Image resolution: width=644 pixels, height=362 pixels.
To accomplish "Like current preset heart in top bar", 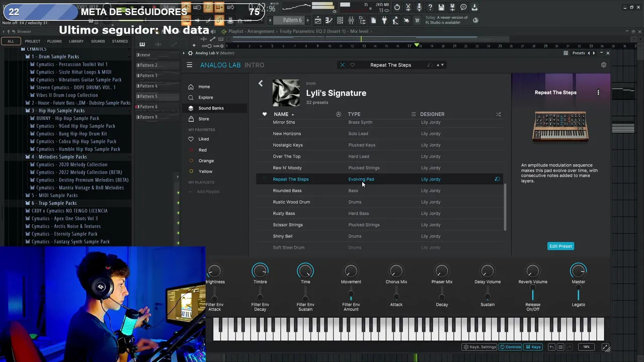I will point(352,65).
